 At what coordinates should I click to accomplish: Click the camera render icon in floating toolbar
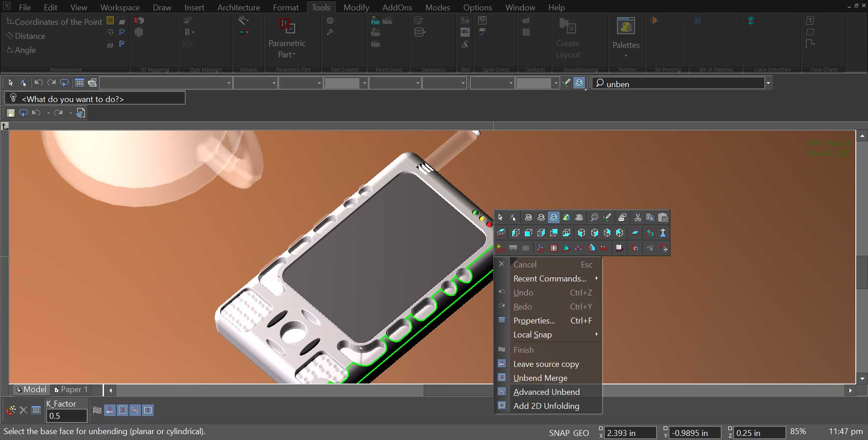pyautogui.click(x=622, y=218)
